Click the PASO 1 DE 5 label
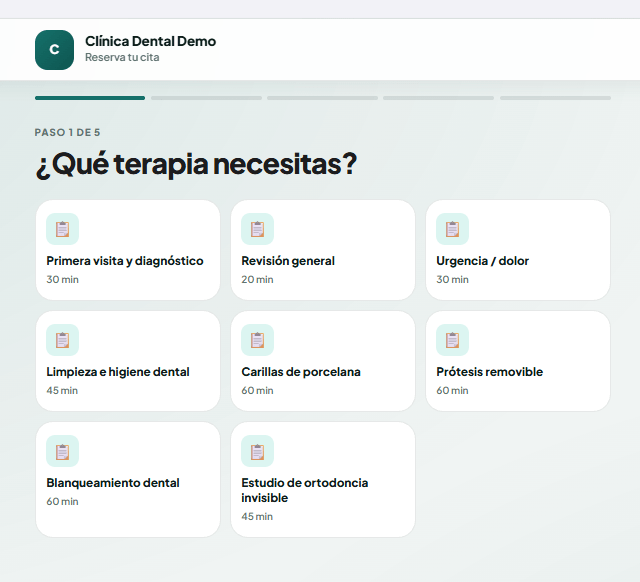 (x=67, y=132)
